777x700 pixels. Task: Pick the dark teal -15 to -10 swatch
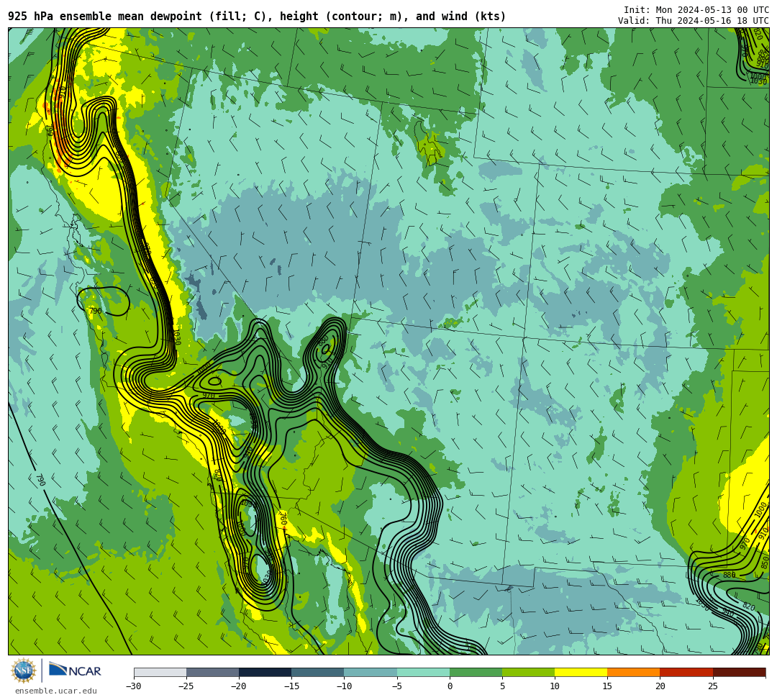pos(318,672)
